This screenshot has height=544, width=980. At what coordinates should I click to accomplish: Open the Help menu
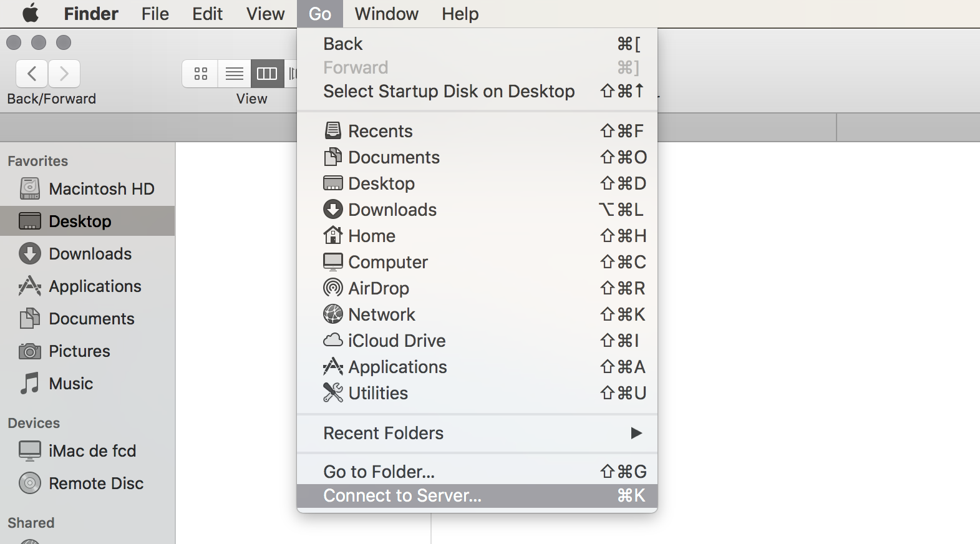(460, 14)
